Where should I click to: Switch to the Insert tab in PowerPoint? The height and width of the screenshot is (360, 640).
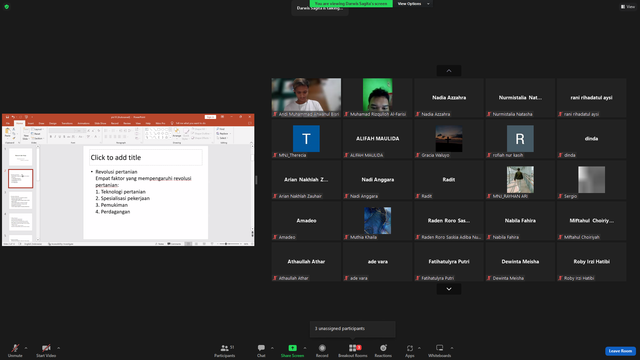(31, 123)
